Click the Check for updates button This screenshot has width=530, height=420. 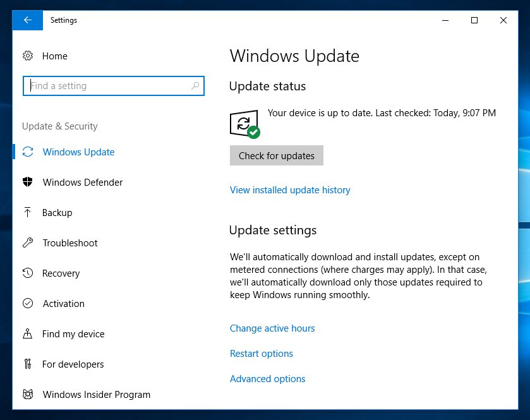pyautogui.click(x=277, y=155)
